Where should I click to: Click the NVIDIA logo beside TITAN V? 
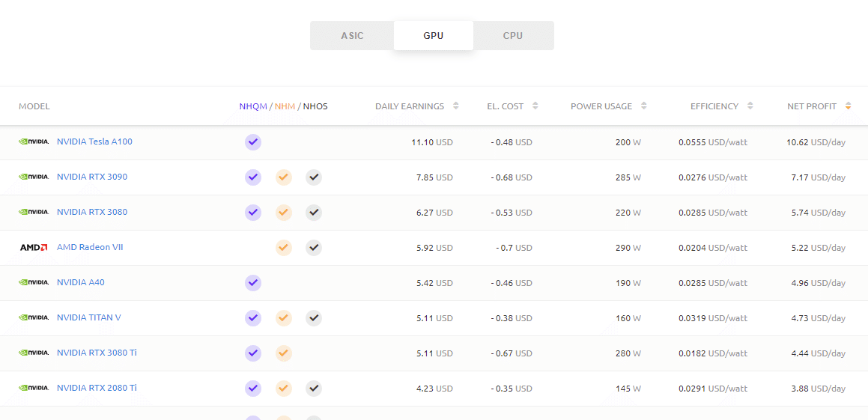tap(34, 317)
